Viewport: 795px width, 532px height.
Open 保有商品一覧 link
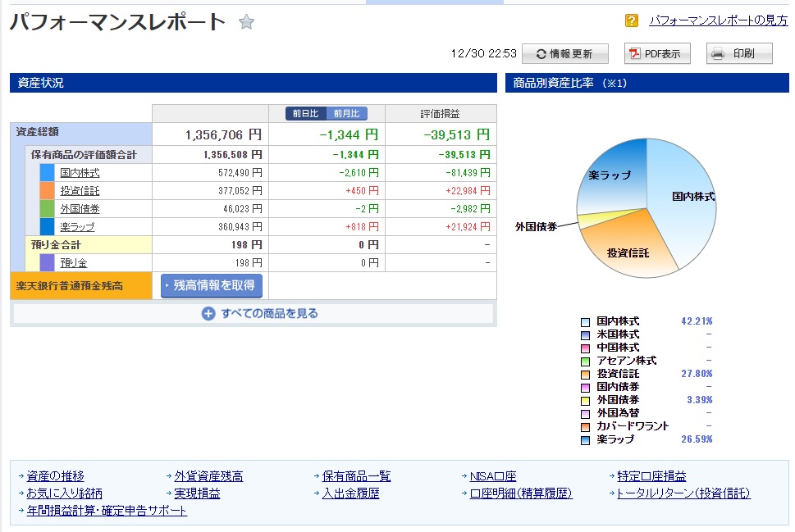point(356,476)
